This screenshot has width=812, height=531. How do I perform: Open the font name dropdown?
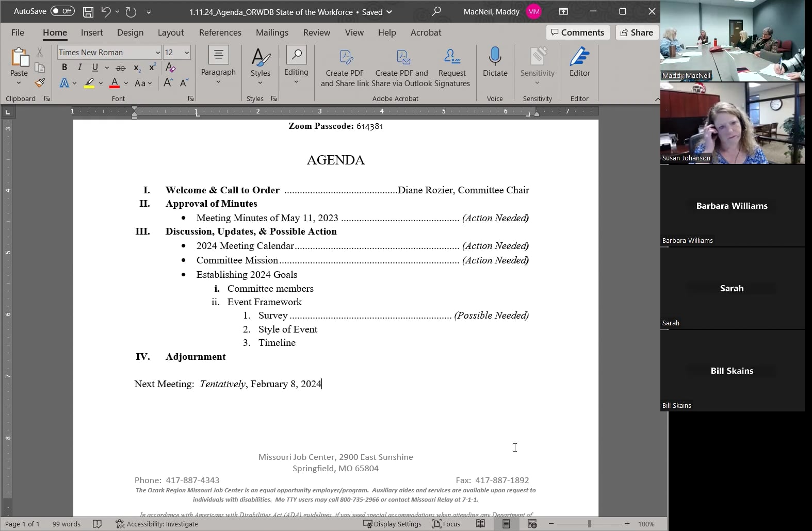(x=158, y=53)
